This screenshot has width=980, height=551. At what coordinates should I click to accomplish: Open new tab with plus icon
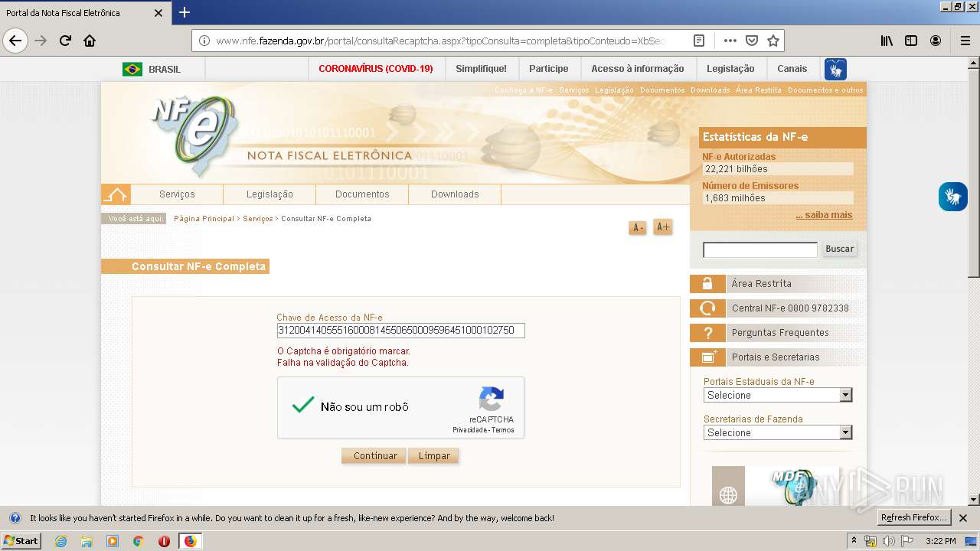click(184, 12)
